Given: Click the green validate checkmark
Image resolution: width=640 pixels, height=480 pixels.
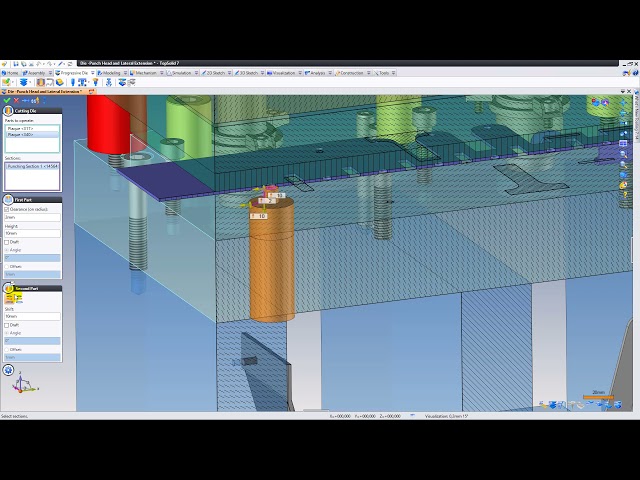Looking at the screenshot, I should pos(8,100).
